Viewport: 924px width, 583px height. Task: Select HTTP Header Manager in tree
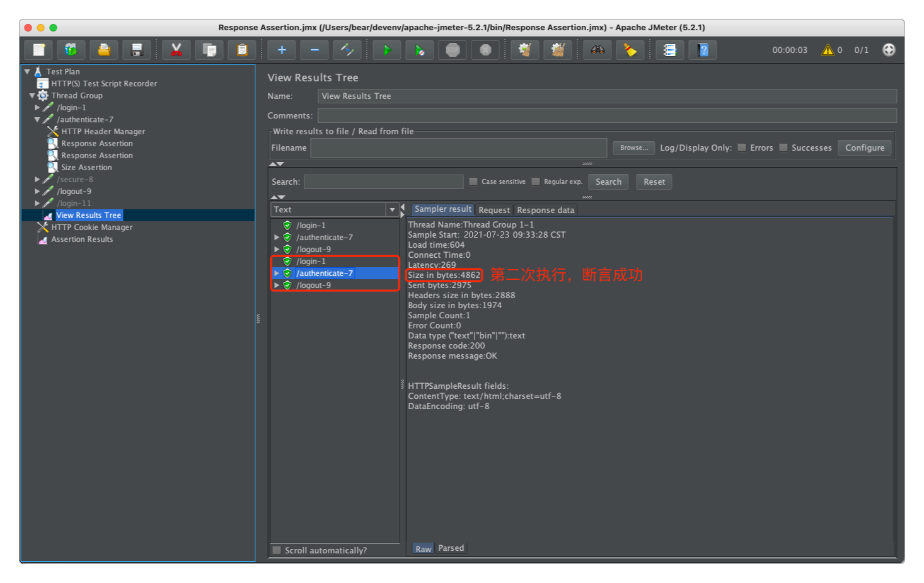[103, 131]
